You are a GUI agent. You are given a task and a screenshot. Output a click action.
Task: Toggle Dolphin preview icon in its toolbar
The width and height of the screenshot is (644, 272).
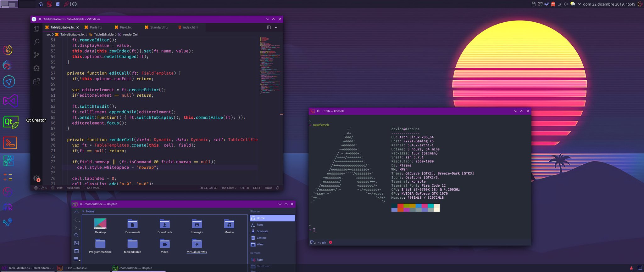[x=76, y=243]
